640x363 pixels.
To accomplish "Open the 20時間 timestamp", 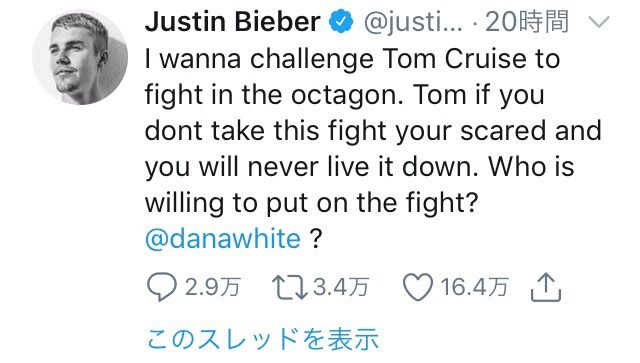I will (527, 22).
